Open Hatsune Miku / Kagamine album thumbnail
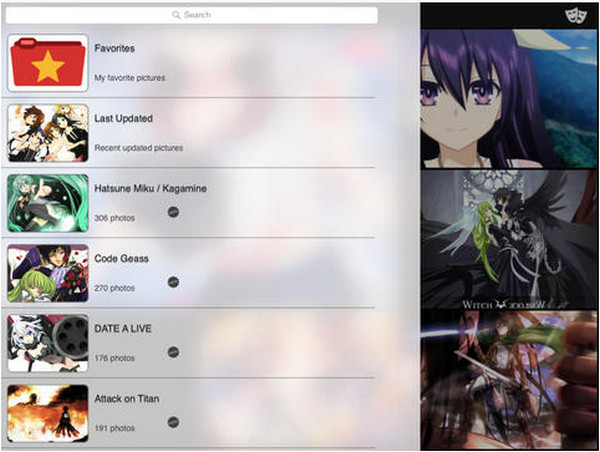Image resolution: width=600 pixels, height=452 pixels. tap(48, 203)
